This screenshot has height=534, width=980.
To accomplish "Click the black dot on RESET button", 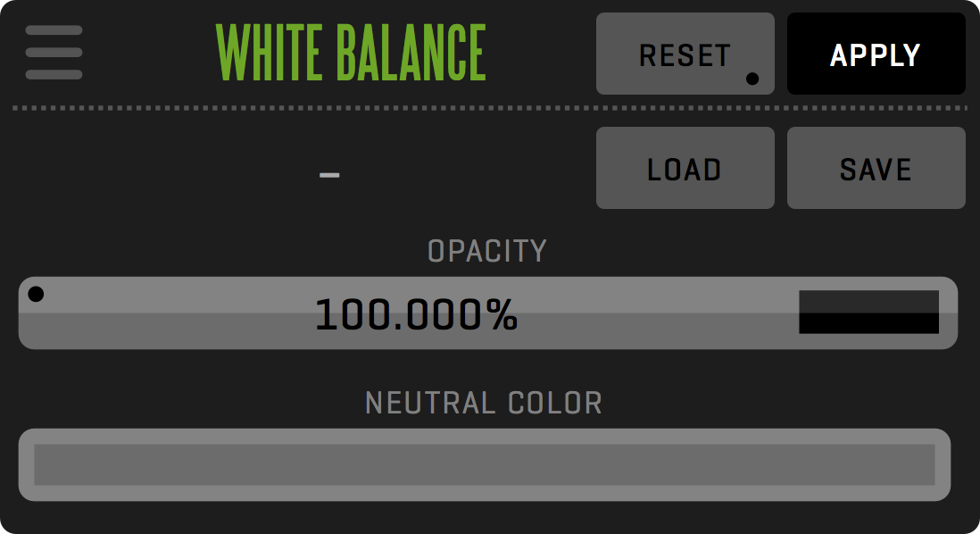I will (752, 79).
